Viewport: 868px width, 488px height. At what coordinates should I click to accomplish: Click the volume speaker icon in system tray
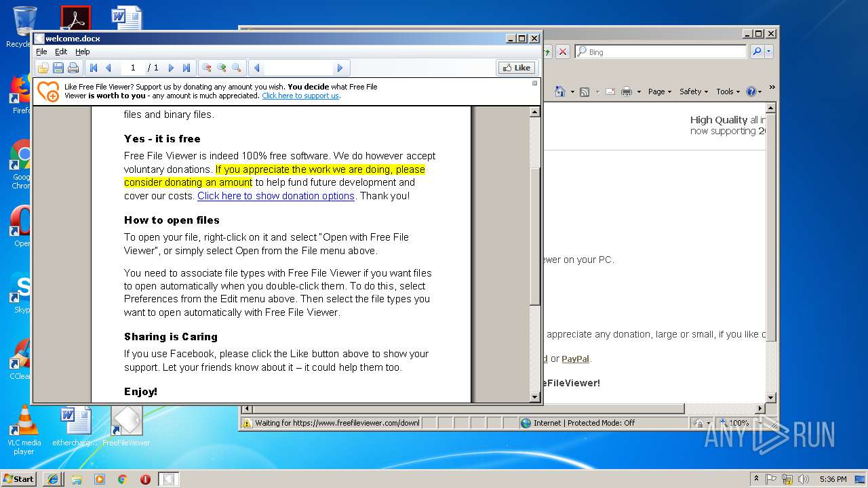click(x=804, y=479)
